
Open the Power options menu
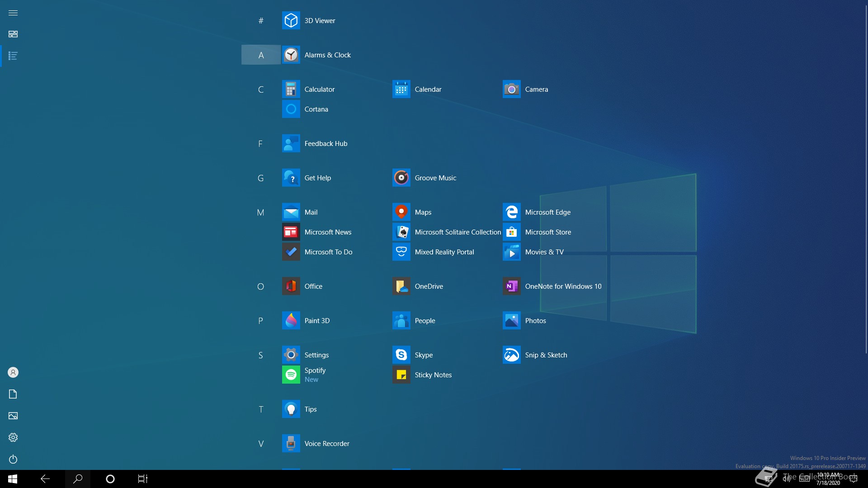13,459
